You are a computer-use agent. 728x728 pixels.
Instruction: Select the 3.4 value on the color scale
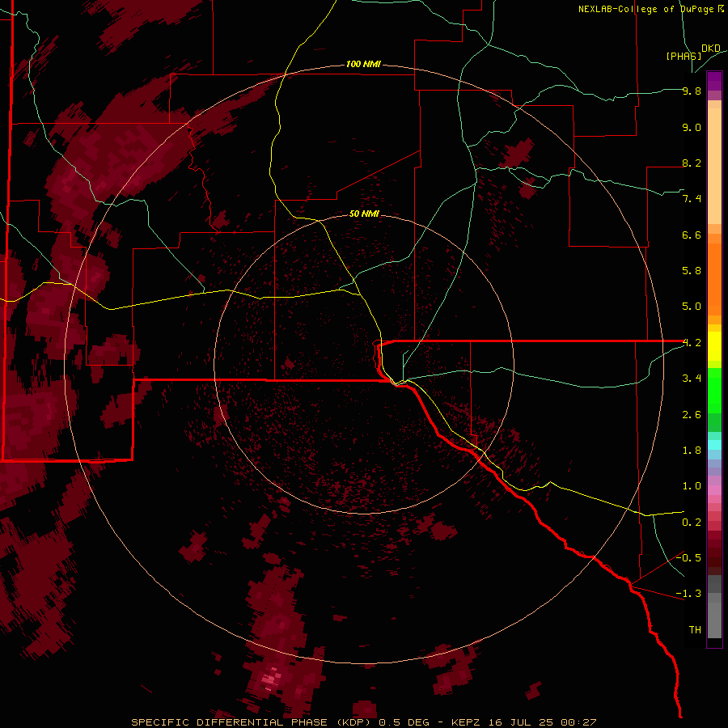(x=692, y=379)
